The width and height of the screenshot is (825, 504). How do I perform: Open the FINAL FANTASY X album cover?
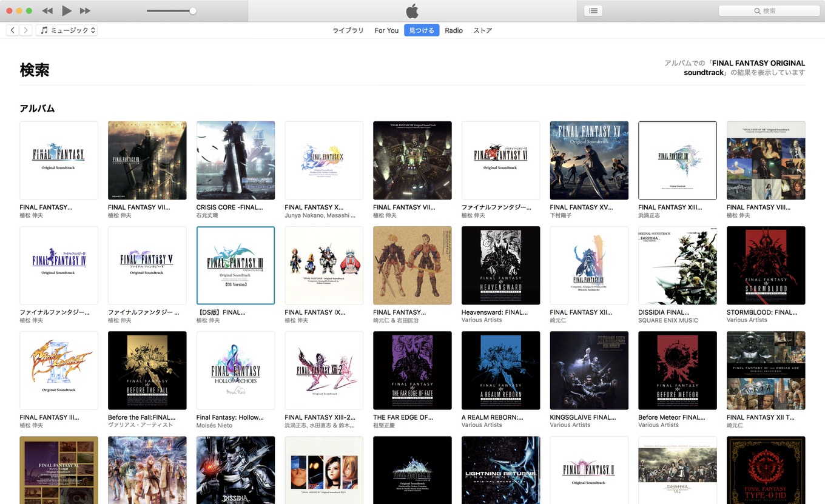324,161
